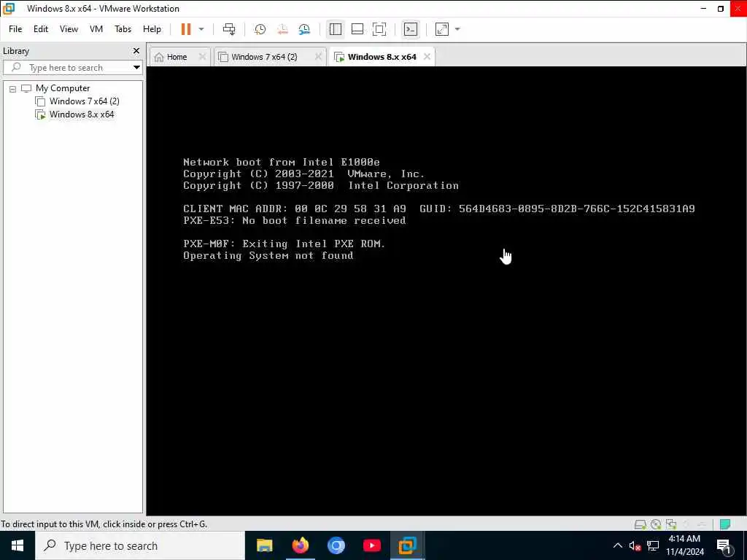
Task: Open the snapshot manager
Action: point(304,29)
